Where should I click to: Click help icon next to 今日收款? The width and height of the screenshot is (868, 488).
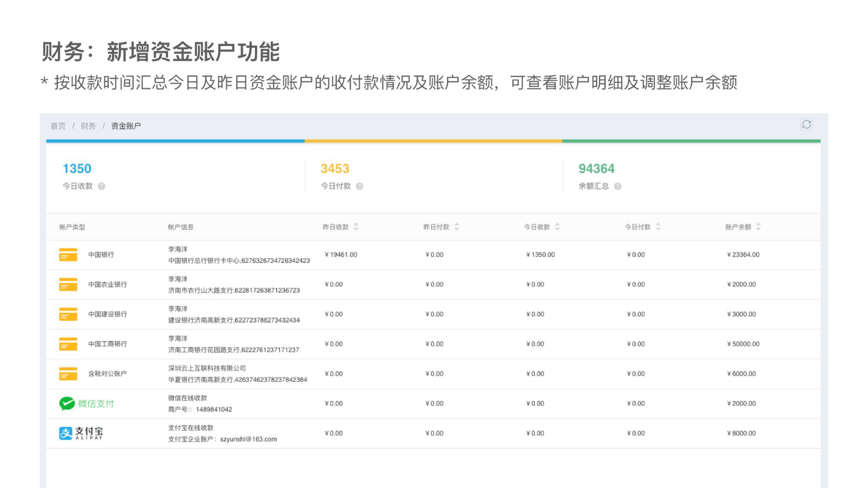101,186
